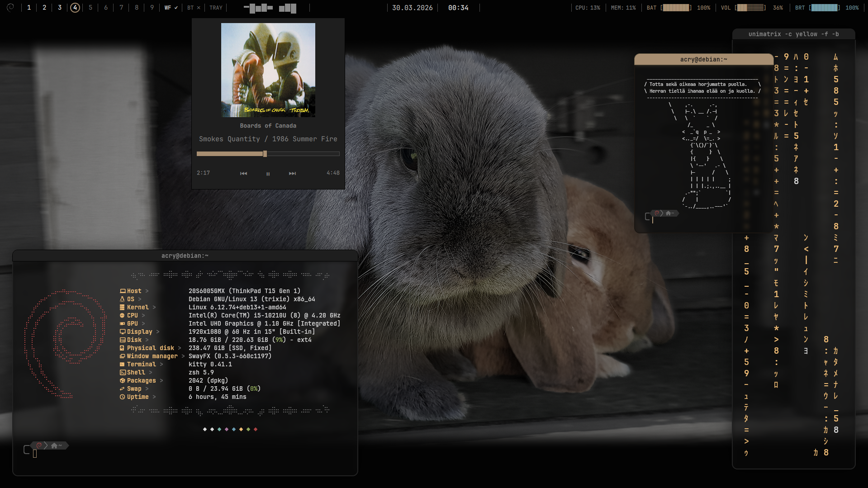Click the Debian swirl in fastfetch terminal prompt
868x488 pixels.
39,445
